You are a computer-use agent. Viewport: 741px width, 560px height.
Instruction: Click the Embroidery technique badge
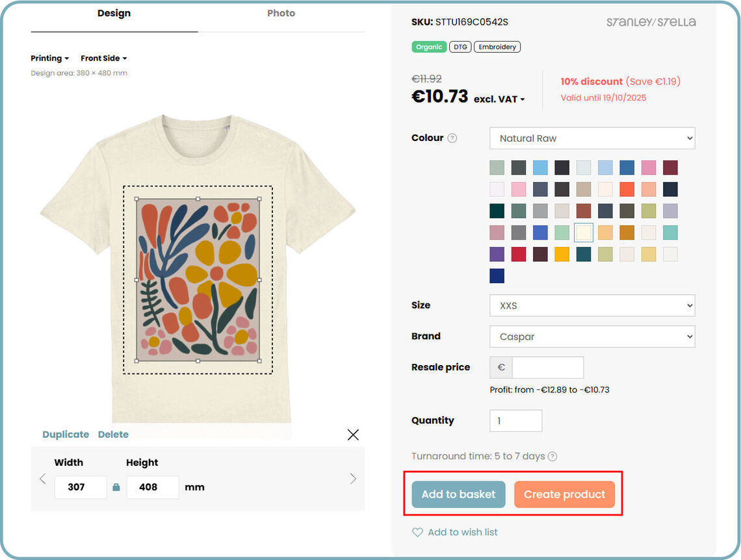tap(497, 47)
